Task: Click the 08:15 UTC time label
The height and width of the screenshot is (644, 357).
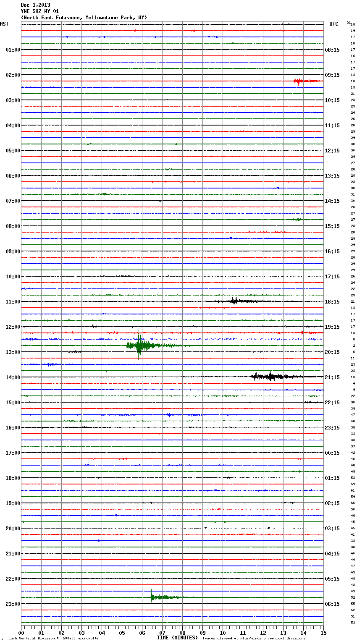Action: tap(332, 50)
